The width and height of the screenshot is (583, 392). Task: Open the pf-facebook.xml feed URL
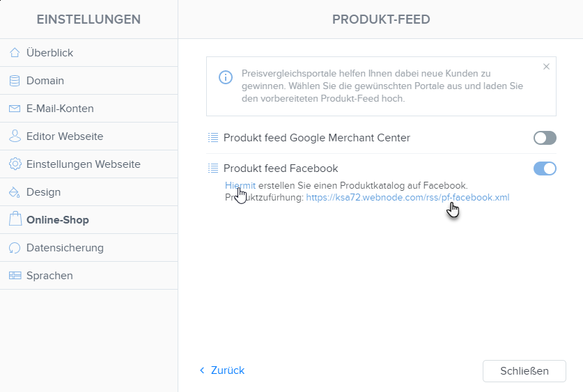tap(407, 197)
